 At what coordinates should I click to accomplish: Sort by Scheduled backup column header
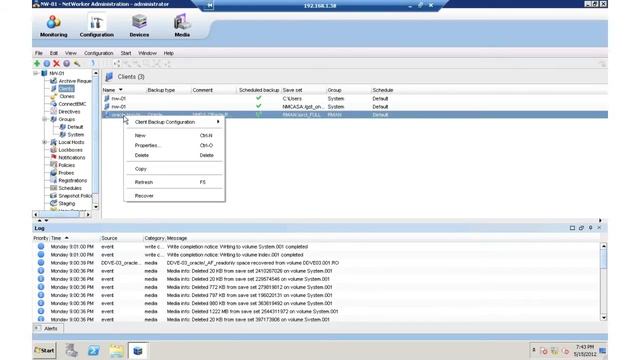[x=259, y=90]
